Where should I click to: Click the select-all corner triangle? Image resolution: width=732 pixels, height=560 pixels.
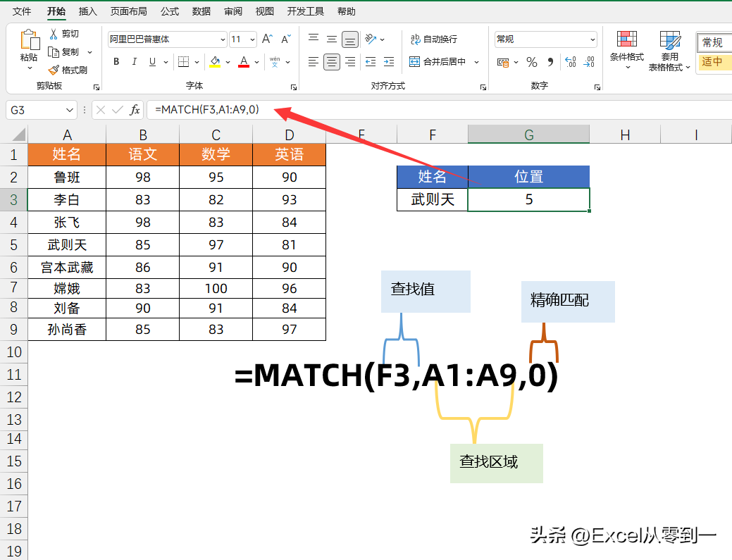click(x=19, y=135)
